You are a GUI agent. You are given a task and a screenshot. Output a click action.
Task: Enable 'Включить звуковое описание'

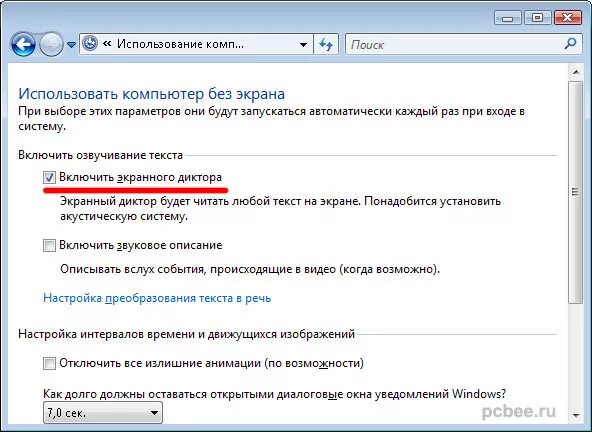coord(49,245)
